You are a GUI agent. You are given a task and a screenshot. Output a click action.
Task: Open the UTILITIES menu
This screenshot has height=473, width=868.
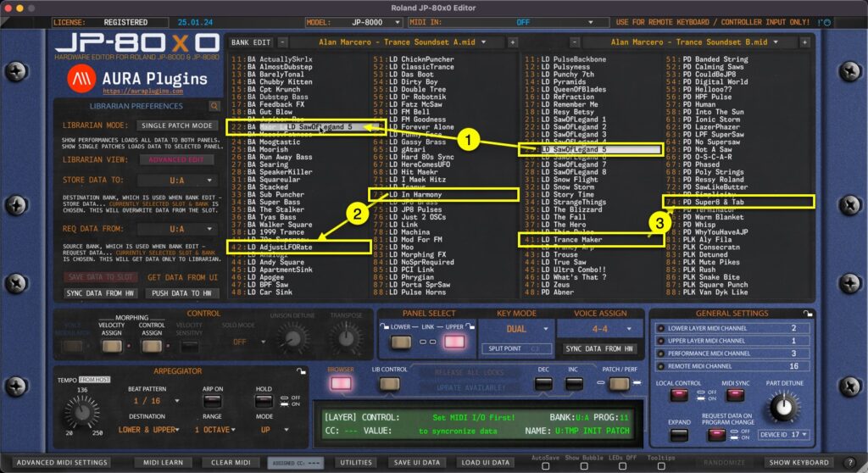pyautogui.click(x=356, y=463)
